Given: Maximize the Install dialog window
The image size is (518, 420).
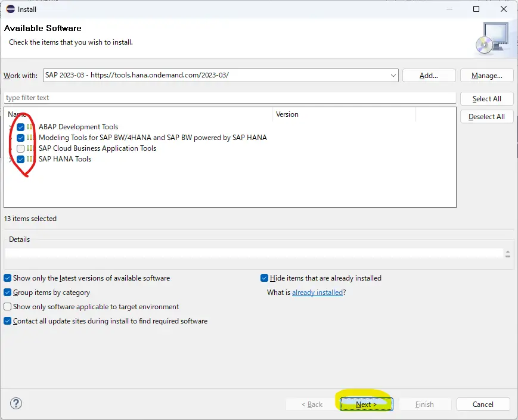Looking at the screenshot, I should coord(476,9).
